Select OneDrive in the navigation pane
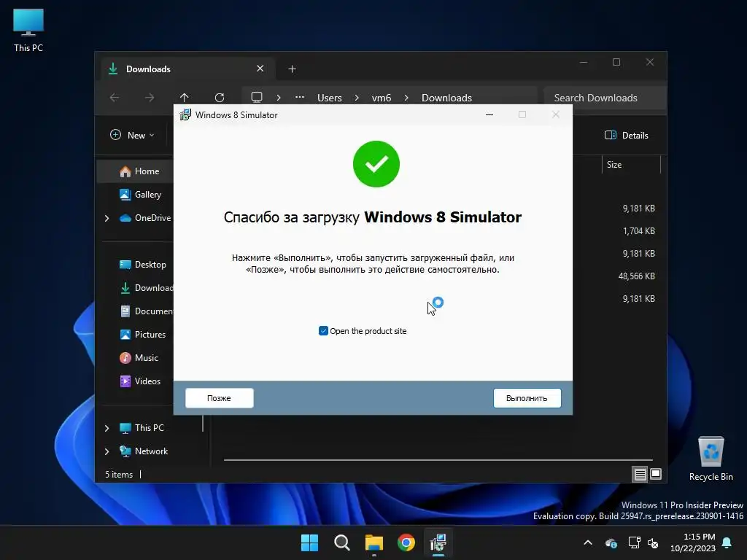The height and width of the screenshot is (560, 747). pyautogui.click(x=145, y=217)
